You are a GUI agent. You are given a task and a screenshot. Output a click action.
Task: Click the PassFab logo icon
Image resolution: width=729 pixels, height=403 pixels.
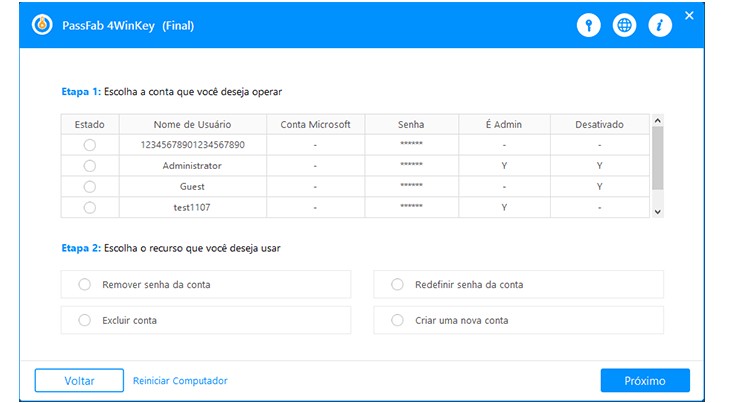(x=43, y=25)
